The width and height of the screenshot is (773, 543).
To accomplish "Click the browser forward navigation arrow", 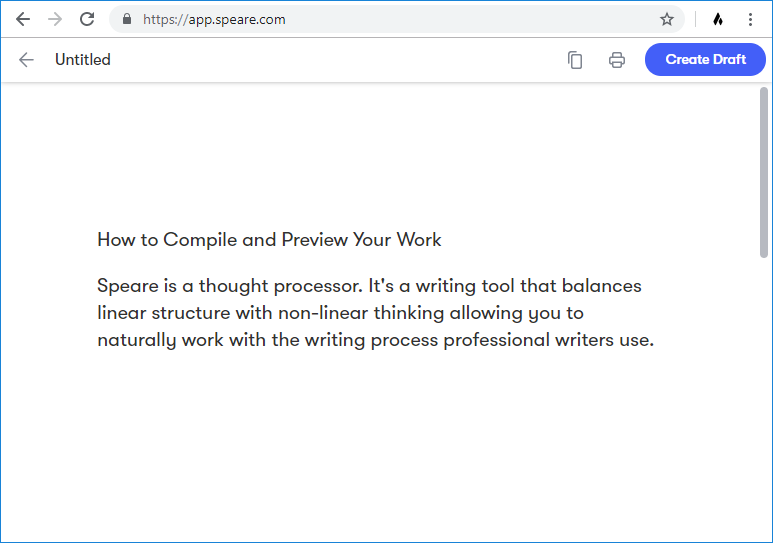I will pyautogui.click(x=55, y=19).
